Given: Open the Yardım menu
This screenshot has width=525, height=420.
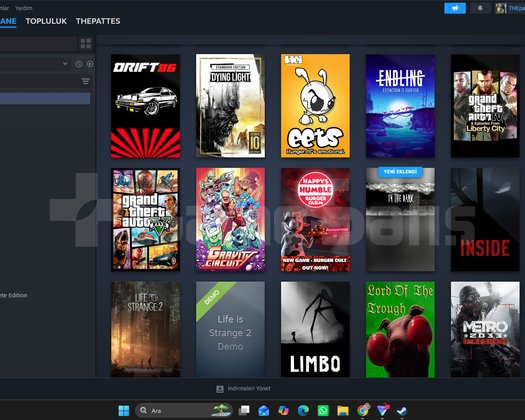Looking at the screenshot, I should tap(23, 8).
